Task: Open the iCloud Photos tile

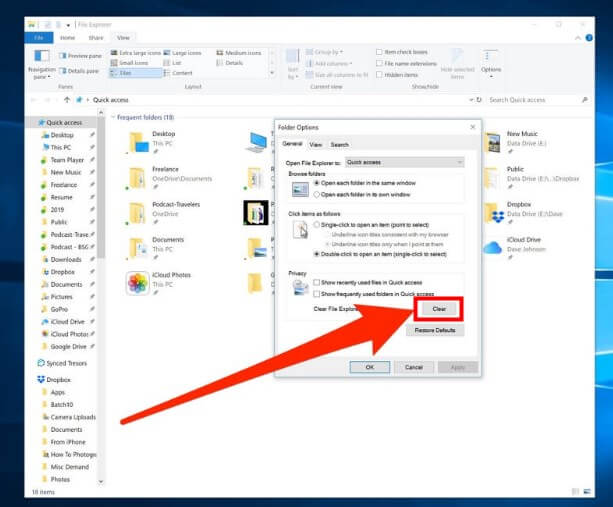Action: tap(159, 283)
